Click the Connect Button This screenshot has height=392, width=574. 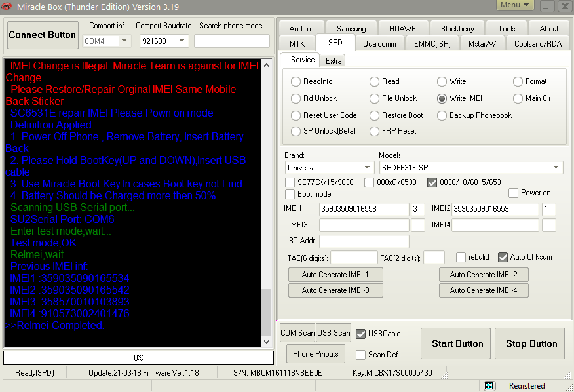tap(43, 35)
